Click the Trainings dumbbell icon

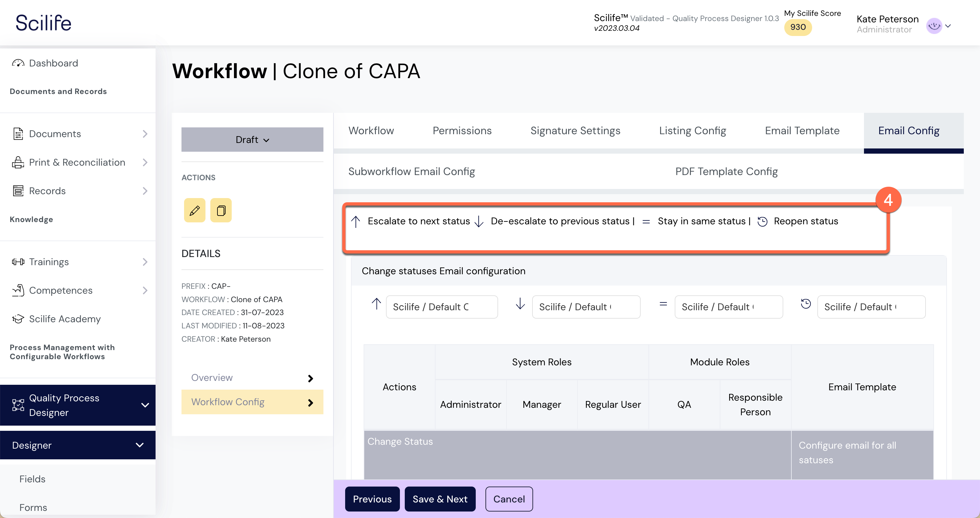(18, 262)
